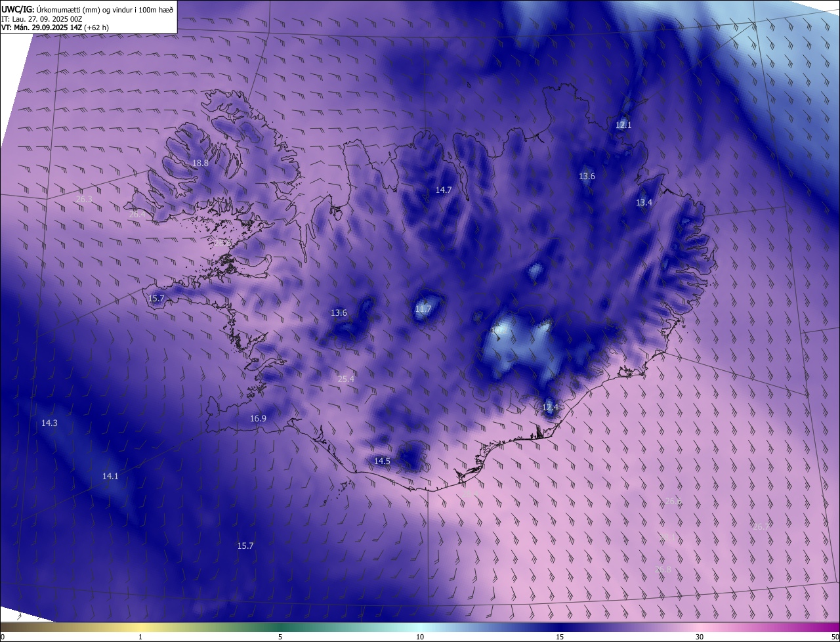Click the UWC/IG Úrkomumætti title line

point(87,9)
